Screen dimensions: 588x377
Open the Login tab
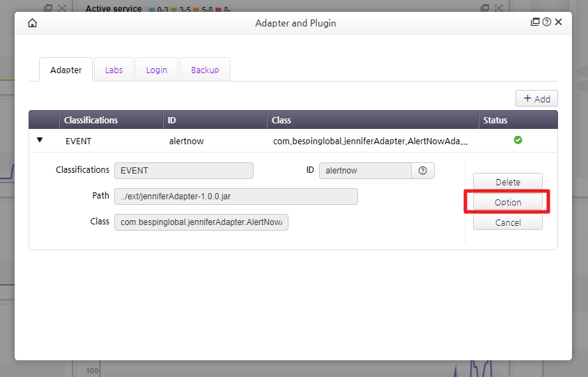click(x=157, y=70)
